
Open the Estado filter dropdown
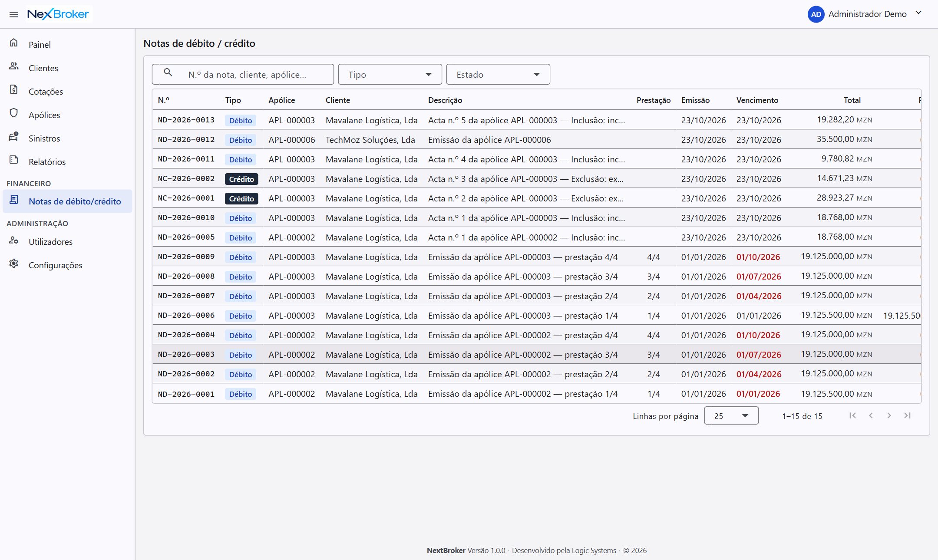point(498,74)
